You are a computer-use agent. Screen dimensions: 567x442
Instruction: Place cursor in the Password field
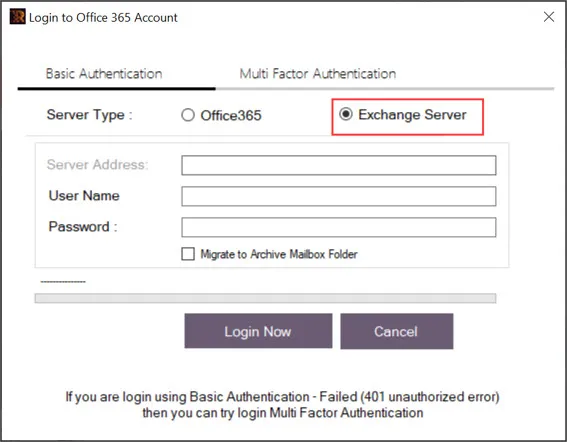[338, 227]
